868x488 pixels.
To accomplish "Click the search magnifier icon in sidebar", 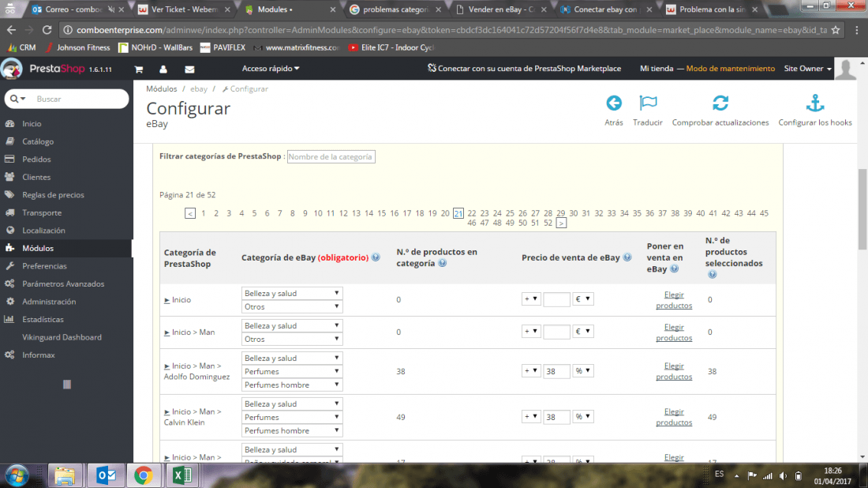I will pos(14,99).
